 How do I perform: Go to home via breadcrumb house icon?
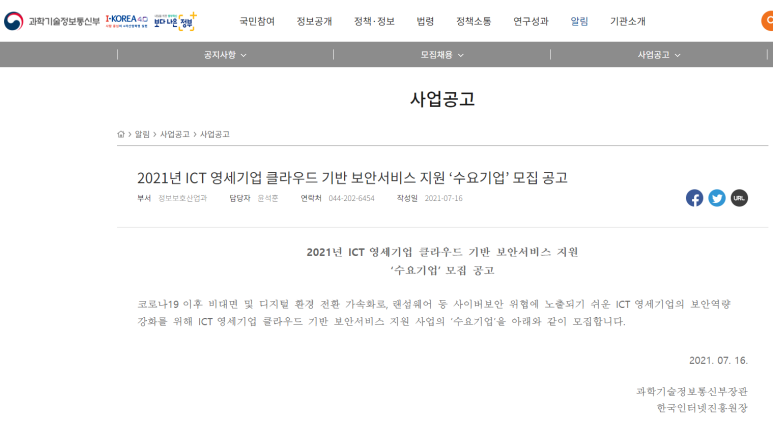click(x=121, y=134)
